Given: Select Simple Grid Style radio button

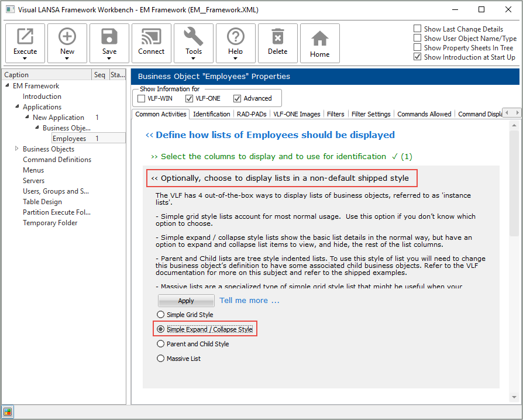Looking at the screenshot, I should (161, 315).
